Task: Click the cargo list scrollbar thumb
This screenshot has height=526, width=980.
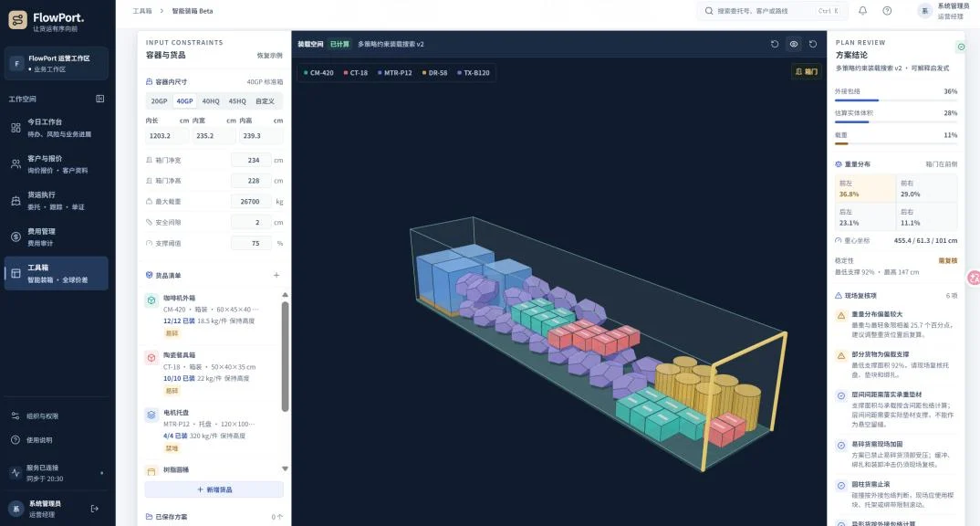Action: click(x=285, y=356)
